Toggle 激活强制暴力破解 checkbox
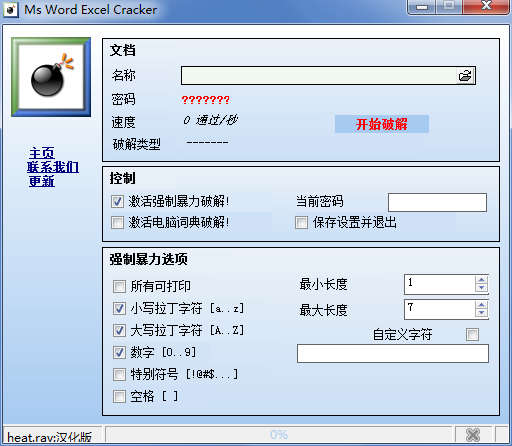The height and width of the screenshot is (446, 512). point(117,201)
